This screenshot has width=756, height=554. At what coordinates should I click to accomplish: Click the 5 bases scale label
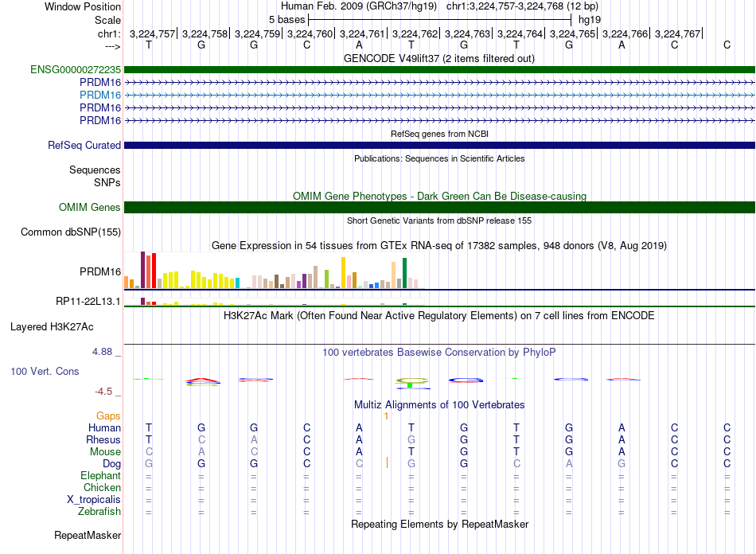pyautogui.click(x=286, y=20)
